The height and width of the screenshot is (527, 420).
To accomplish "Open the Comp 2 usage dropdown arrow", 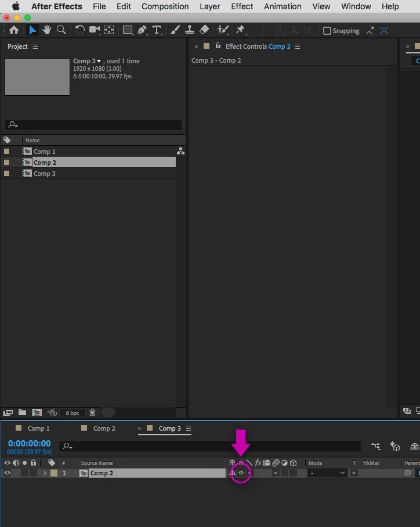I will tap(99, 61).
